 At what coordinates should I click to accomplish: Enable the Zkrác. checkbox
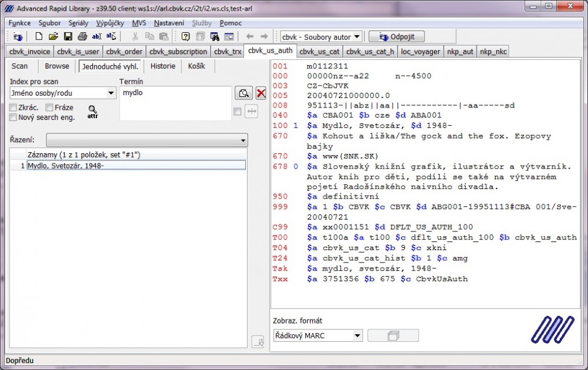coord(14,107)
